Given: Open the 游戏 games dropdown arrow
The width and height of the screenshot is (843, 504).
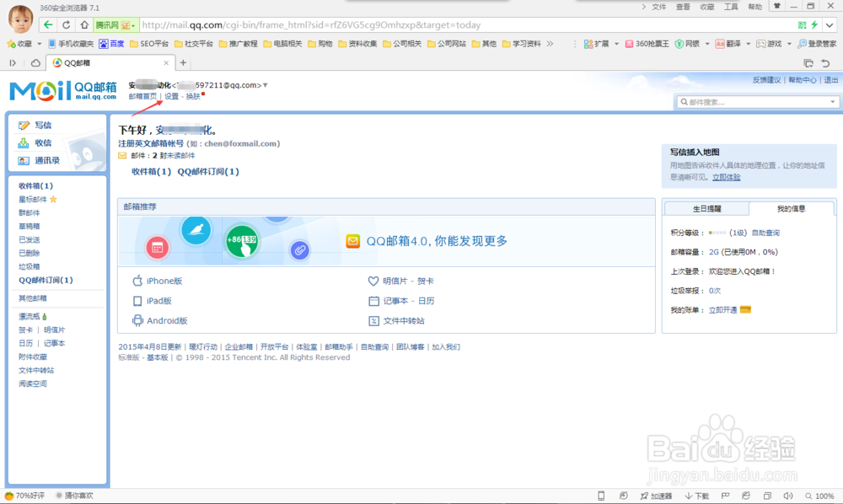Looking at the screenshot, I should (x=789, y=44).
